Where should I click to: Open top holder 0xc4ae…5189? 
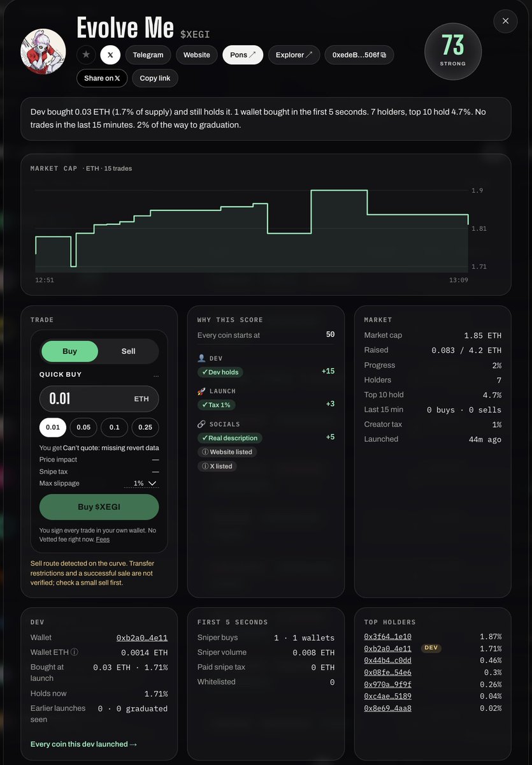tap(387, 696)
